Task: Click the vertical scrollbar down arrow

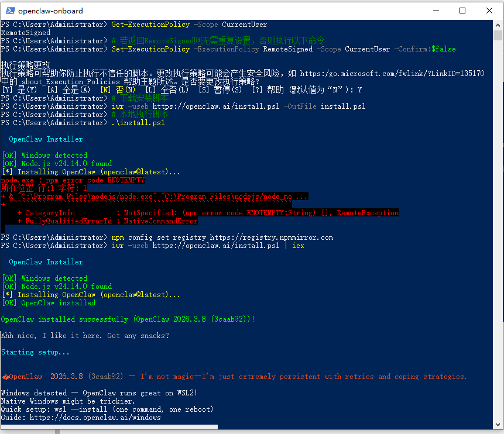Action: click(x=498, y=425)
